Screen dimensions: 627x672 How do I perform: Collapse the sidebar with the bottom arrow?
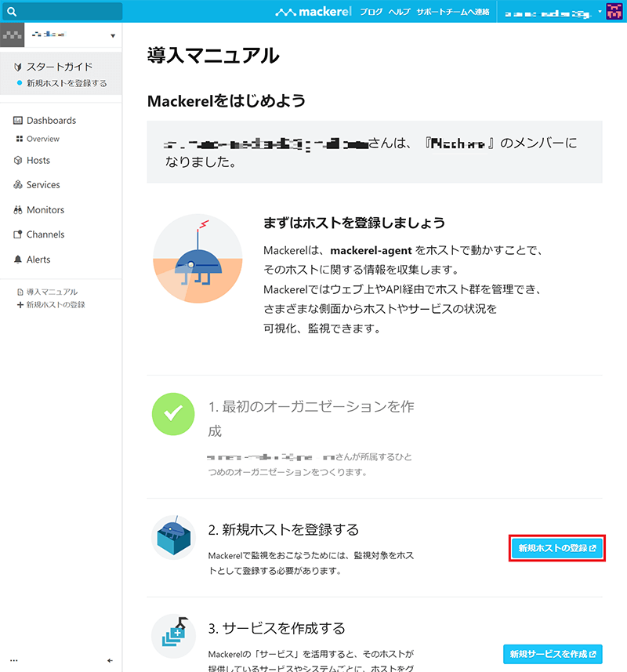point(111,661)
